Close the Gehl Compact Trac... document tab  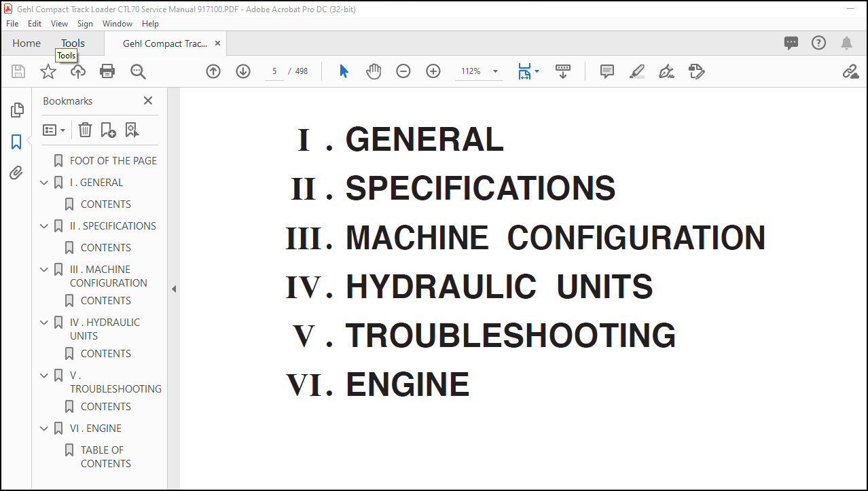[x=217, y=43]
